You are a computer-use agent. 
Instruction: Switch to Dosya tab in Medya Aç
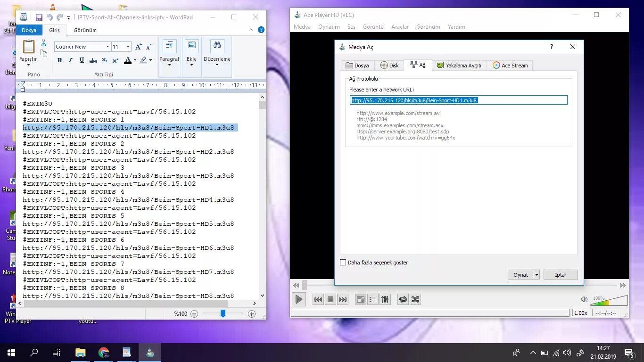tap(357, 65)
